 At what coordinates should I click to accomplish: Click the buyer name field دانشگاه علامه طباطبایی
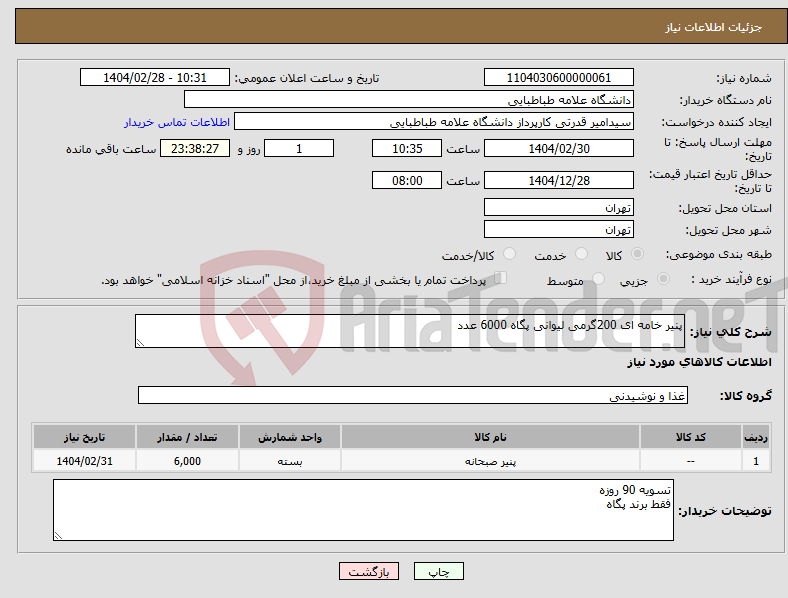coord(409,99)
